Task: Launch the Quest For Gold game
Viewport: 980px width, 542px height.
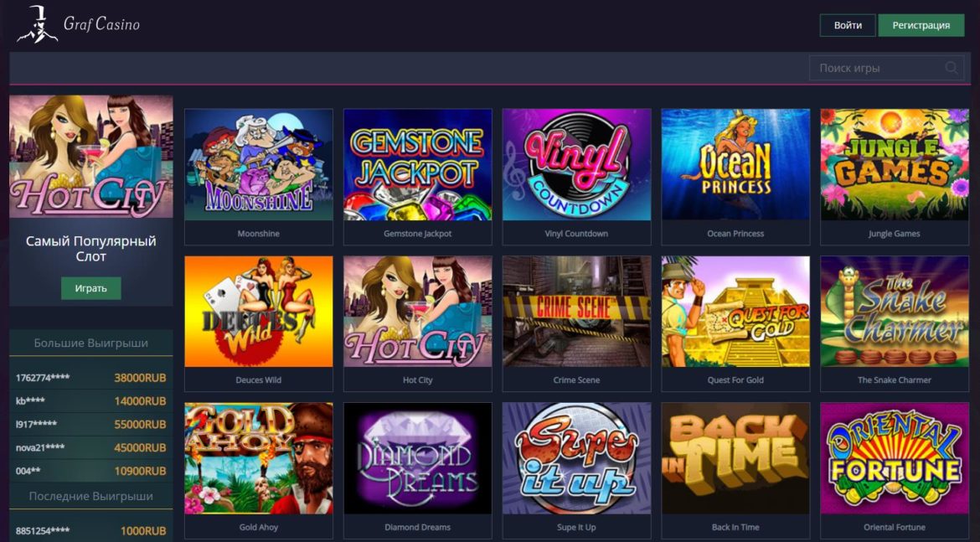Action: [735, 312]
